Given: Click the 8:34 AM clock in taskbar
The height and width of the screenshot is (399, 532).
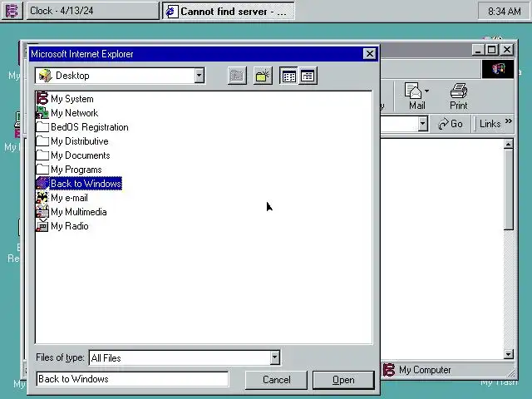Looking at the screenshot, I should coord(504,11).
